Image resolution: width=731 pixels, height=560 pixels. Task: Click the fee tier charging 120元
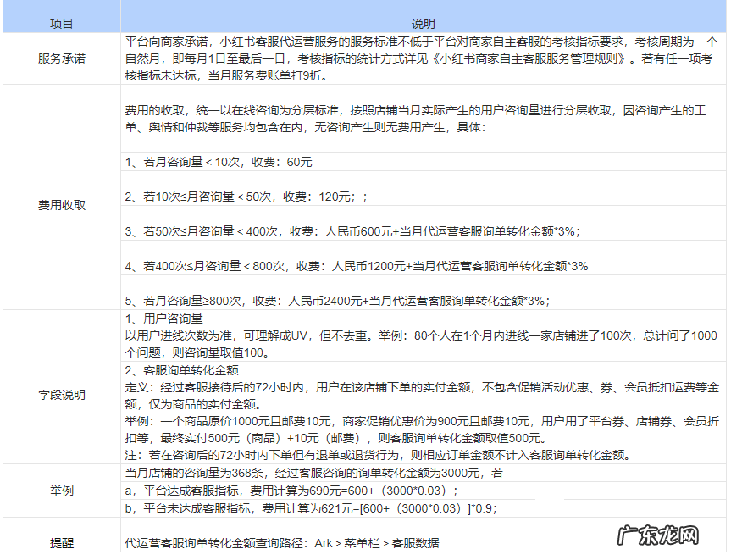click(246, 197)
